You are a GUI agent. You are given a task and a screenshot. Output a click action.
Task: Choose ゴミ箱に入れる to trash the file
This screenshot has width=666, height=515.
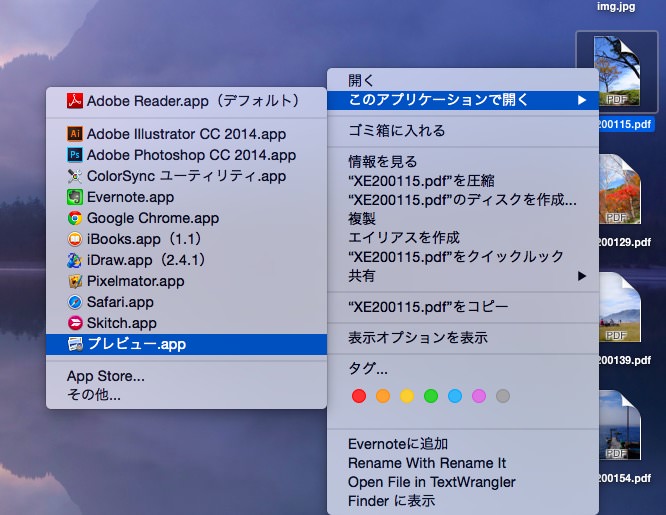pyautogui.click(x=463, y=130)
